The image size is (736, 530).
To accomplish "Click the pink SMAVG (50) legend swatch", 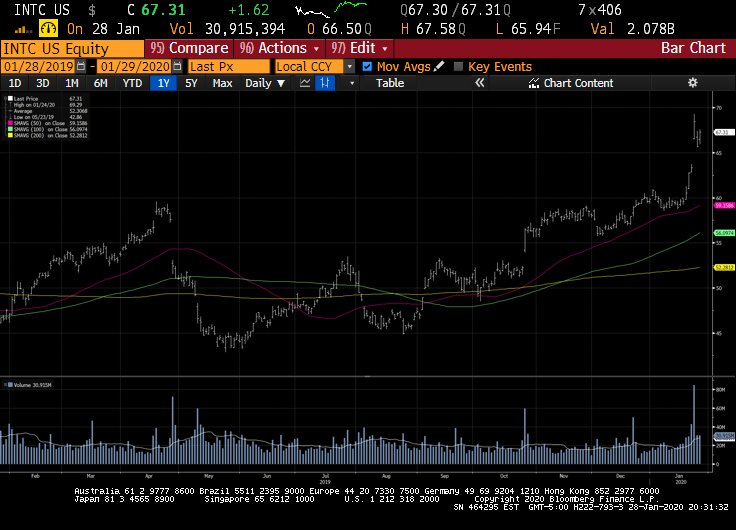I will coord(10,123).
